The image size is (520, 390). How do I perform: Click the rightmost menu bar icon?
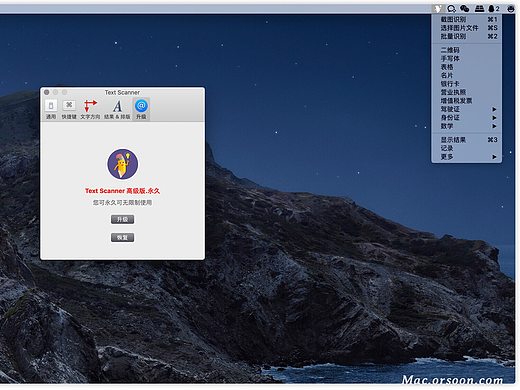pyautogui.click(x=511, y=9)
